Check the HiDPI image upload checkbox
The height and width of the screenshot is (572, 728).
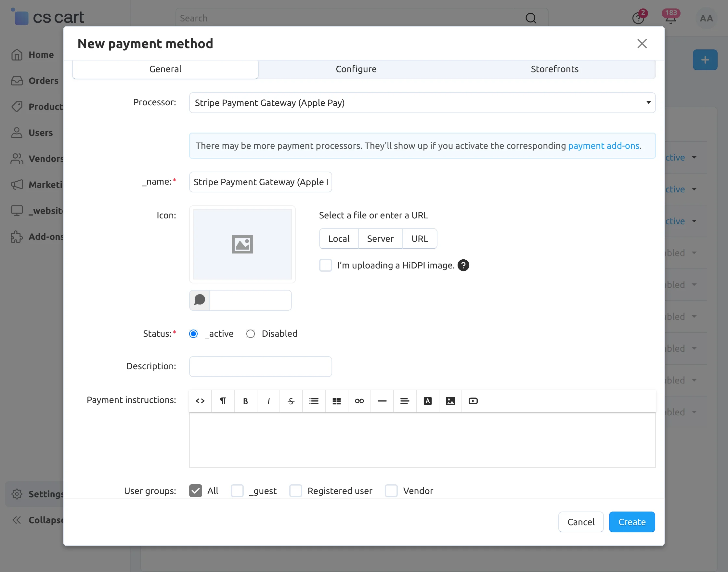point(326,265)
